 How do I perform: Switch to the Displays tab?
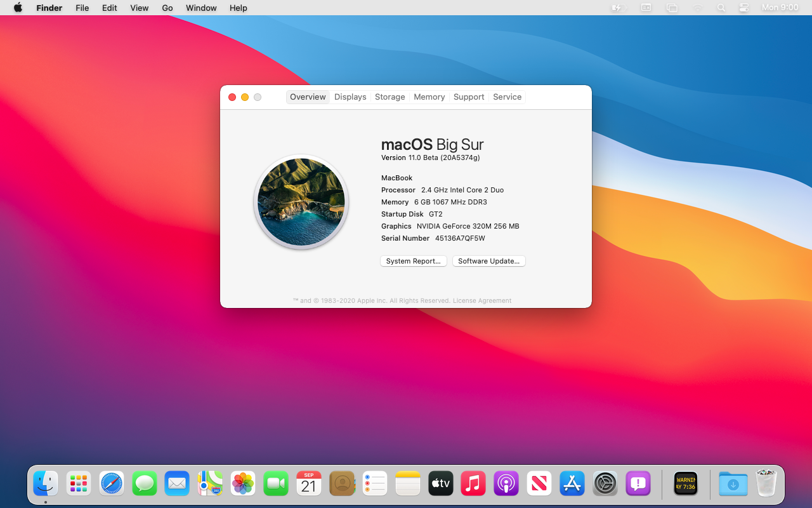[x=350, y=97]
